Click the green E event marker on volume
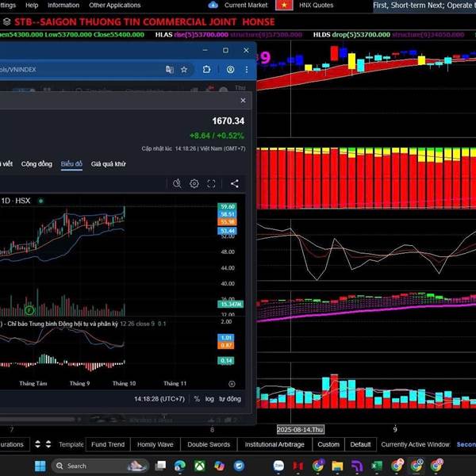Viewport: 476px width, 476px height. click(29, 310)
